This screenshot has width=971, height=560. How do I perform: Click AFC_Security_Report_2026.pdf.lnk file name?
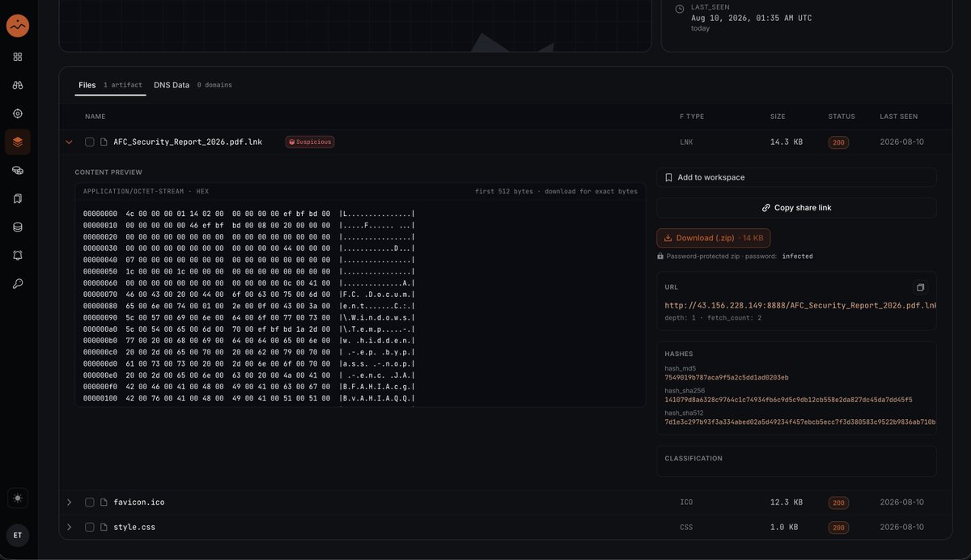pyautogui.click(x=188, y=142)
